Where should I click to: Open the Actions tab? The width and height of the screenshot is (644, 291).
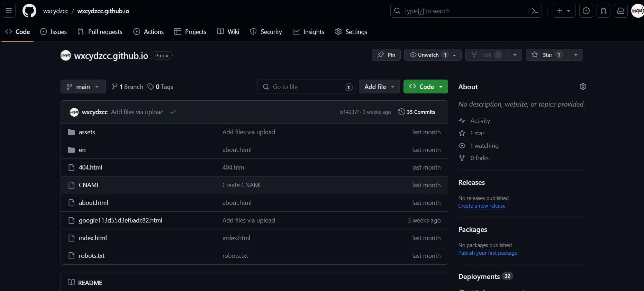click(148, 31)
